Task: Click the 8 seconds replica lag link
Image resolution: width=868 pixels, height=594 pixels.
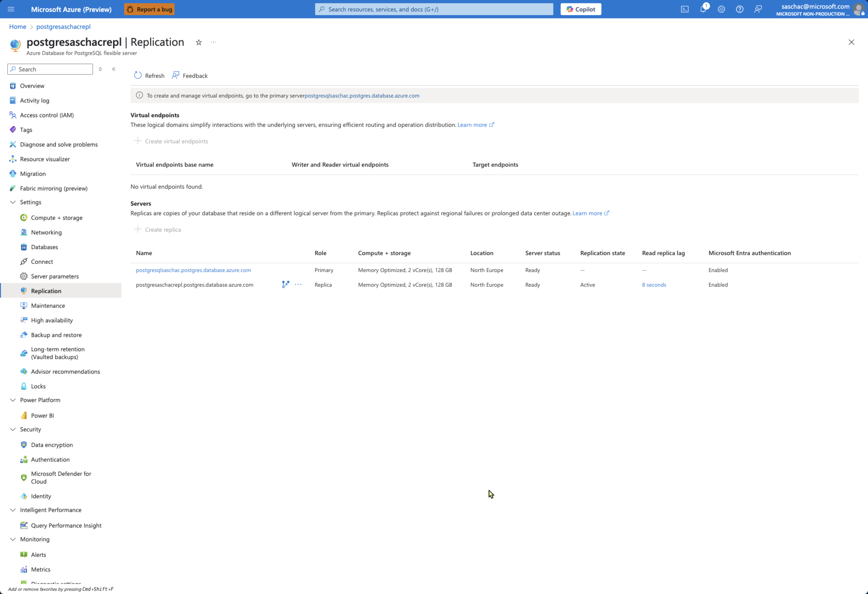Action: 654,284
